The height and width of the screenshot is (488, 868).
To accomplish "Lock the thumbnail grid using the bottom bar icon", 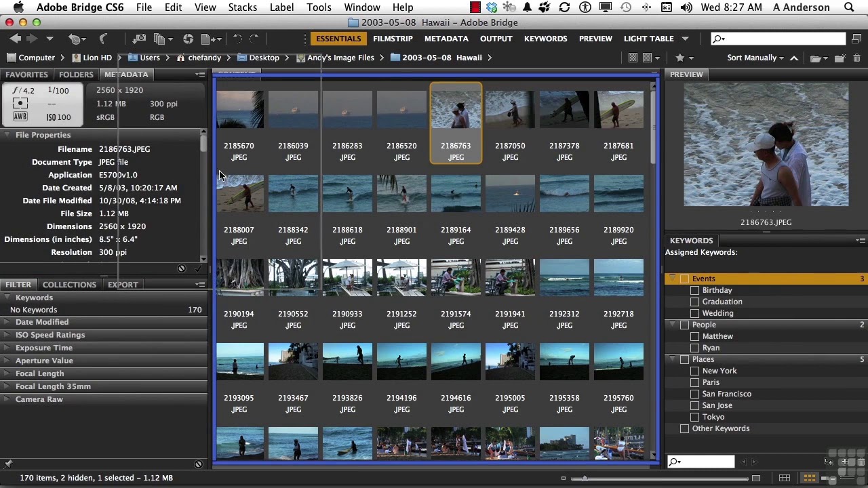I will tap(785, 478).
